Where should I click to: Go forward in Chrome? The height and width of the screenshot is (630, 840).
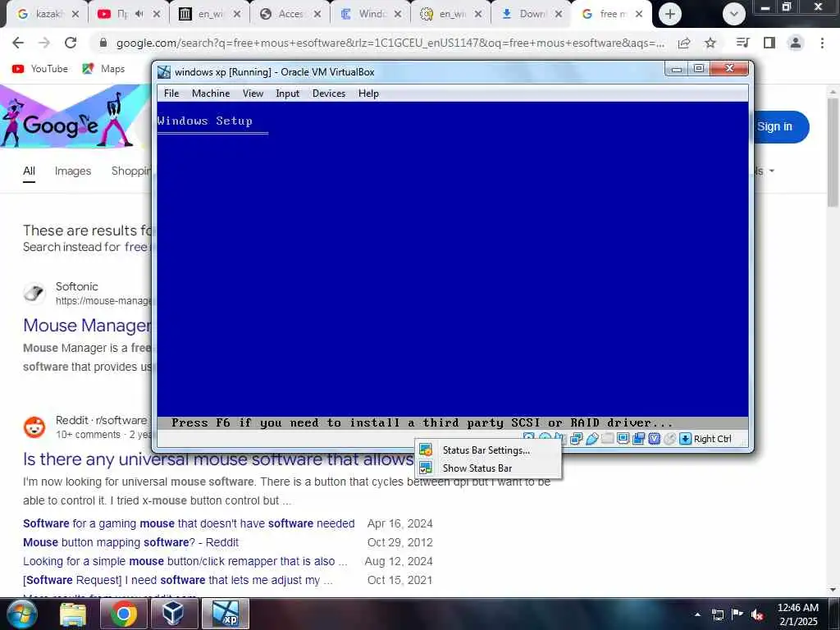pyautogui.click(x=44, y=43)
